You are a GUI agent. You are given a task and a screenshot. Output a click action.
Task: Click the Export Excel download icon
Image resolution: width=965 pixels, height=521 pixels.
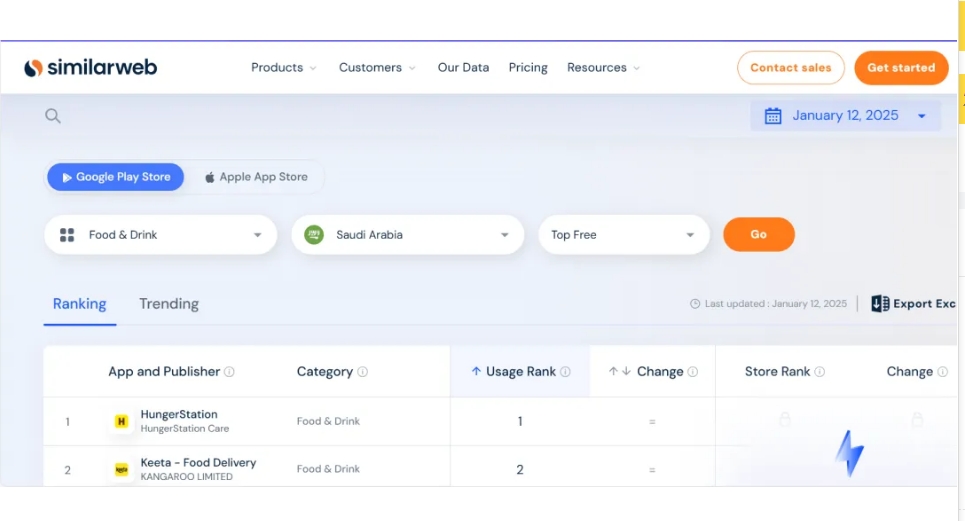(x=880, y=303)
